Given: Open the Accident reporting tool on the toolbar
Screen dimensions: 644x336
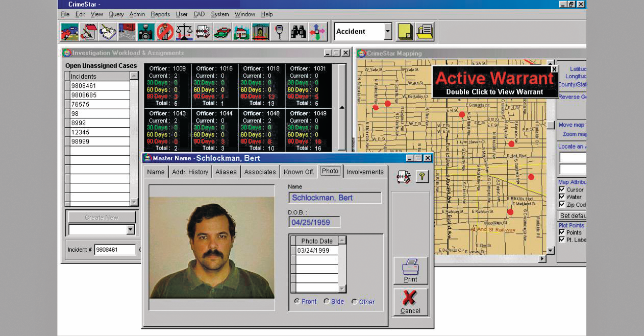Looking at the screenshot, I should coord(69,32).
